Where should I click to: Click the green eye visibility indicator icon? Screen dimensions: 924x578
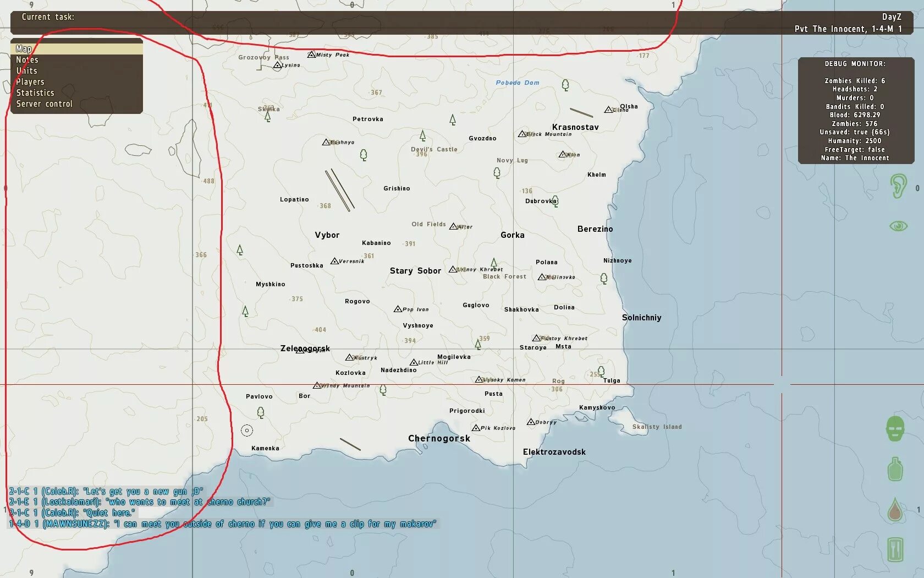coord(898,226)
